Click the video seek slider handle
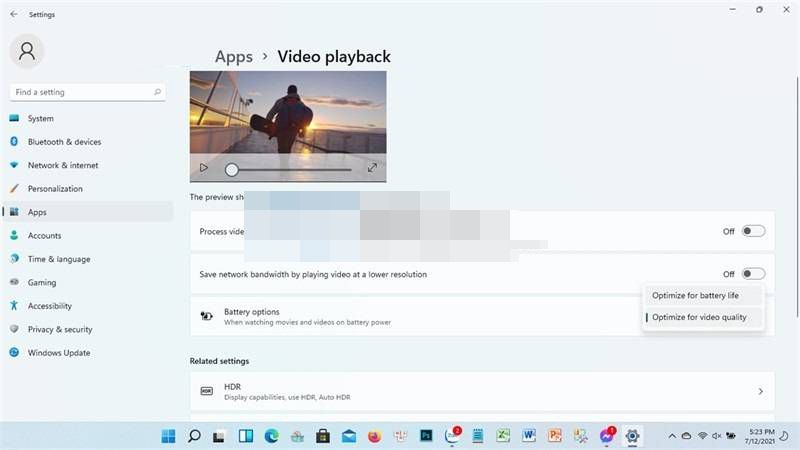 coord(232,170)
